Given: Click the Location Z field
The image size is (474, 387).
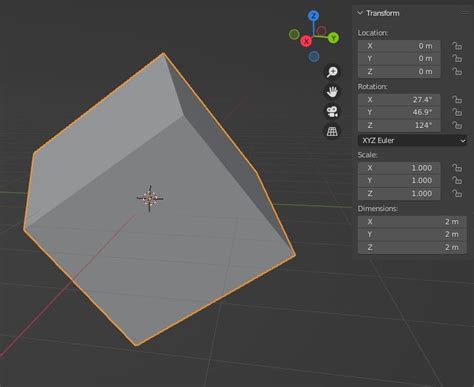Looking at the screenshot, I should coord(399,71).
